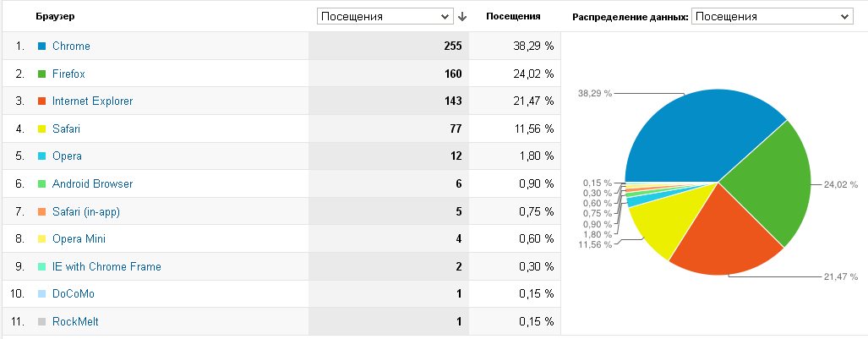Screen dimensions: 868x339
Task: Click the descending sort arrow icon
Action: coord(462,17)
